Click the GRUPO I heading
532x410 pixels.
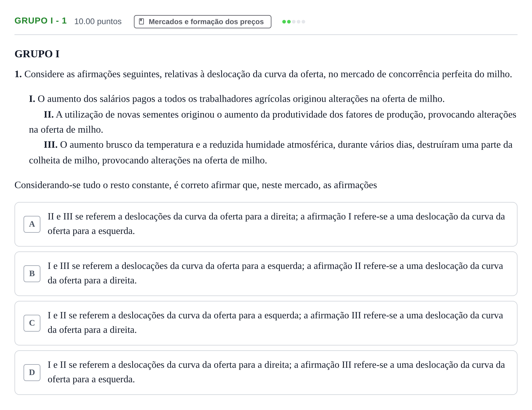[x=37, y=54]
